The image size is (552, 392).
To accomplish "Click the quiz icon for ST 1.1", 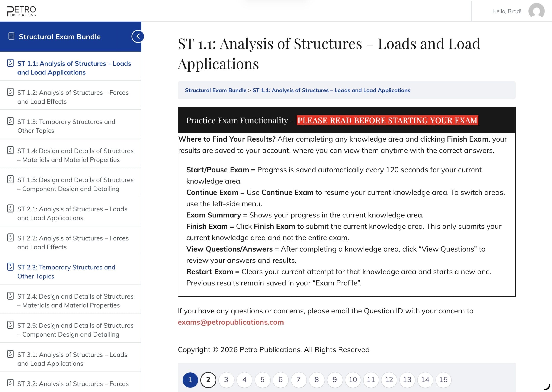I will pyautogui.click(x=10, y=63).
